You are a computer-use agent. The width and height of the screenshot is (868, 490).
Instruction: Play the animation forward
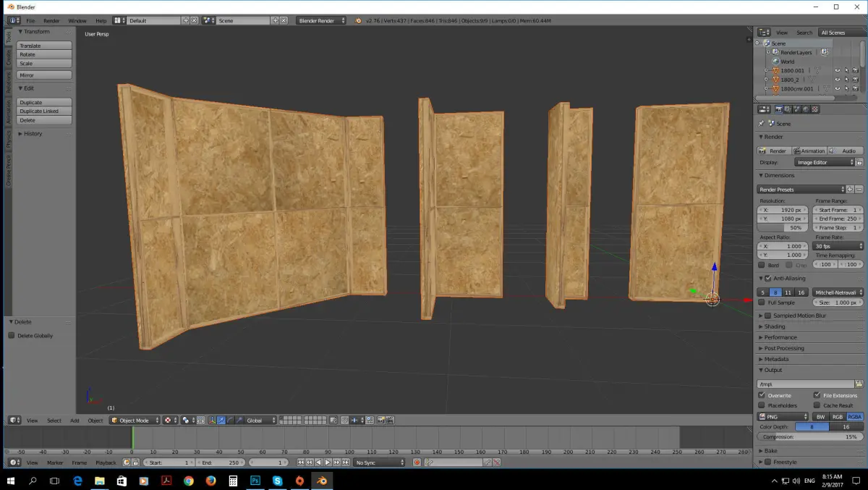(x=327, y=462)
